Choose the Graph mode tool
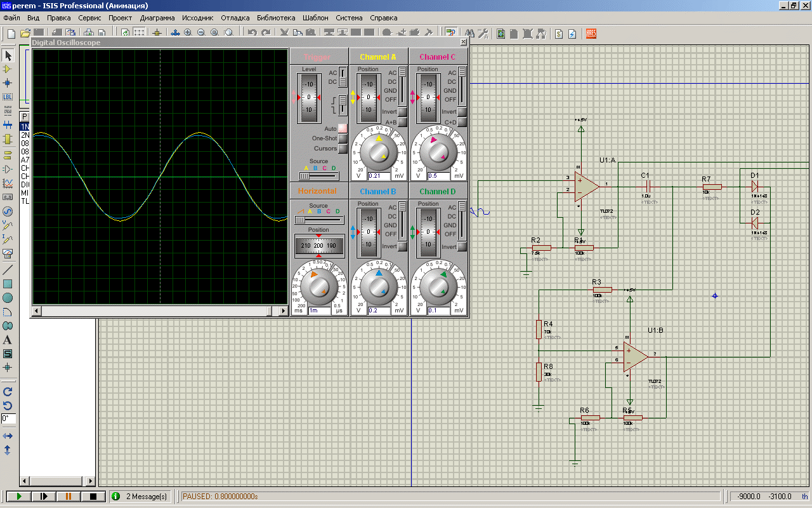 pos(8,183)
